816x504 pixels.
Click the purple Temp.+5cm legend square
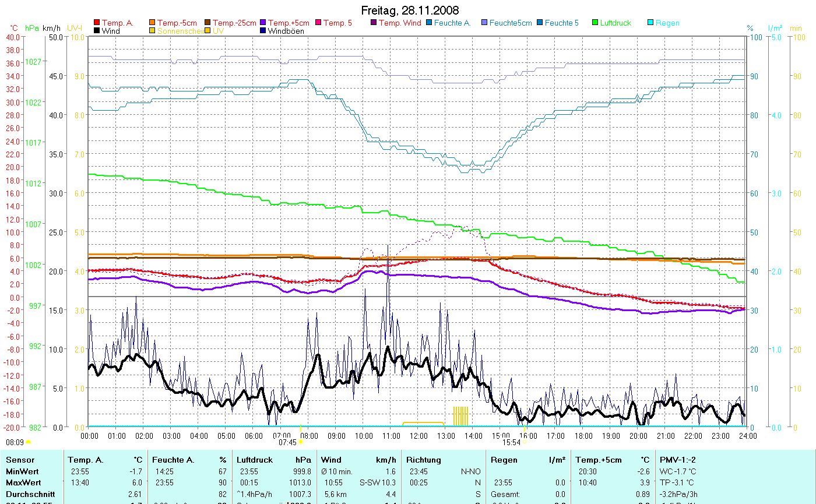pyautogui.click(x=263, y=23)
